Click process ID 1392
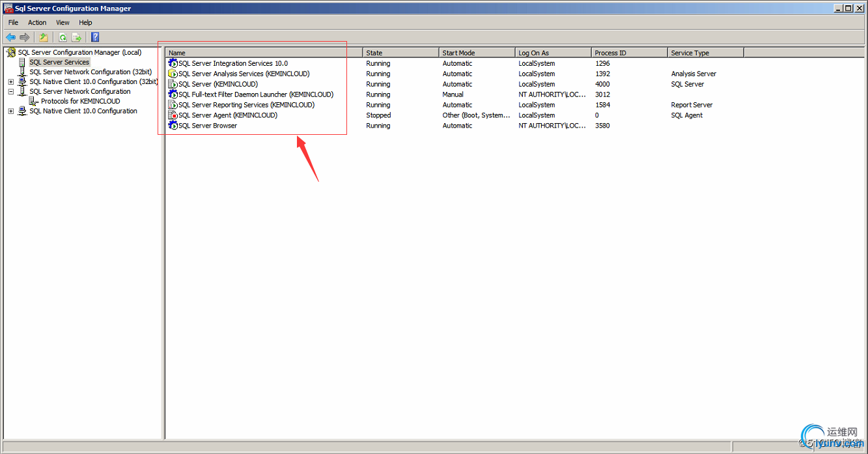The height and width of the screenshot is (454, 868). [x=602, y=74]
